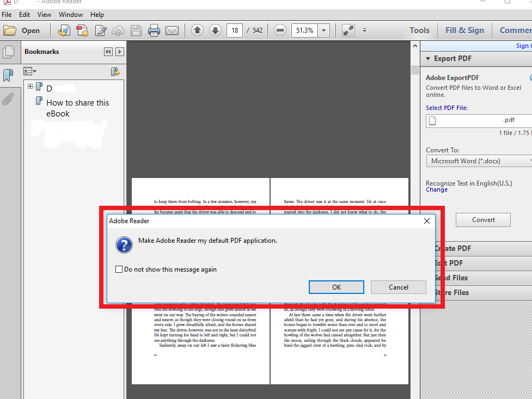Click the new bookmark icon
Image resolution: width=532 pixels, height=399 pixels.
pos(115,72)
